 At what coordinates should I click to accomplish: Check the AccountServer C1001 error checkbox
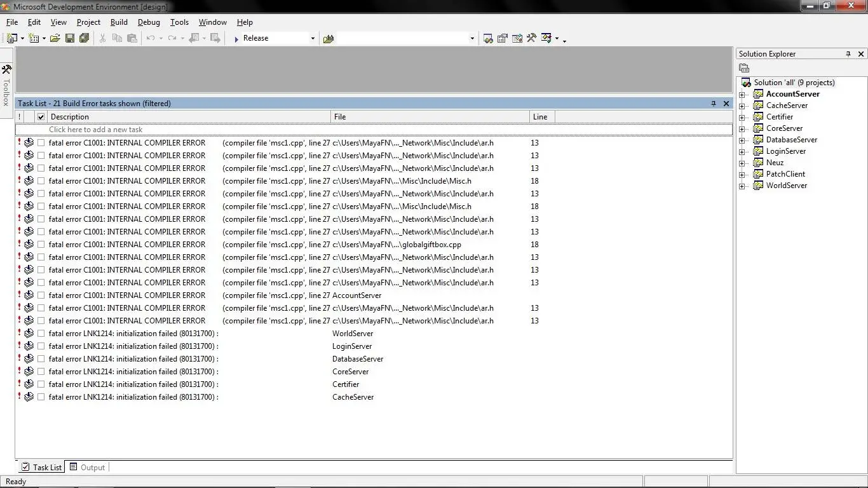coord(41,295)
